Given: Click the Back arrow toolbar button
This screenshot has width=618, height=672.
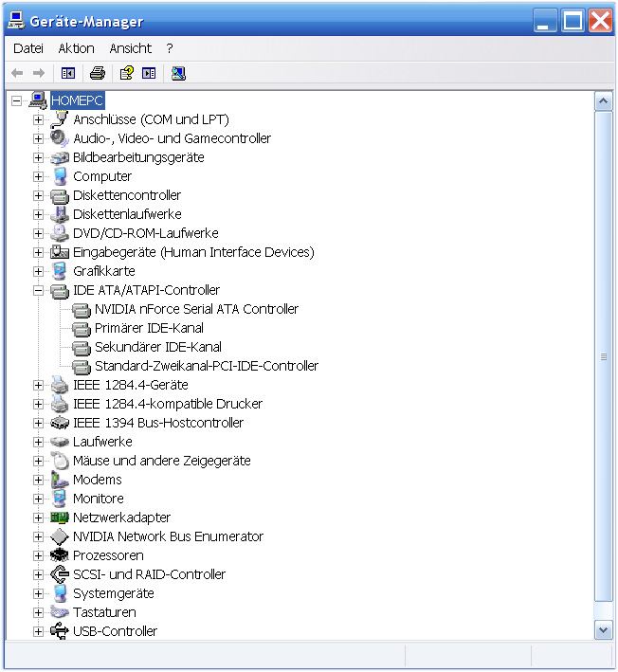Looking at the screenshot, I should 17,73.
